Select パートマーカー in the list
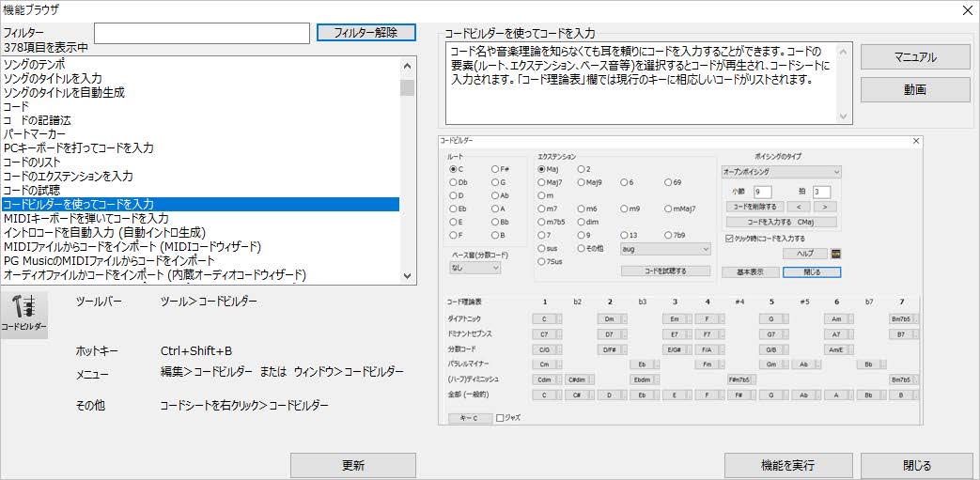This screenshot has width=980, height=480. point(200,134)
